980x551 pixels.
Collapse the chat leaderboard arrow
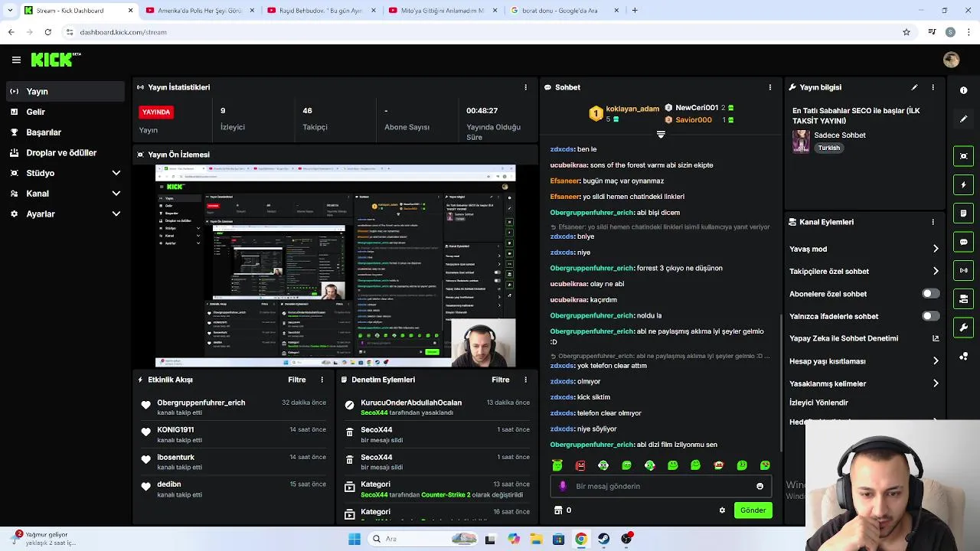tap(661, 135)
